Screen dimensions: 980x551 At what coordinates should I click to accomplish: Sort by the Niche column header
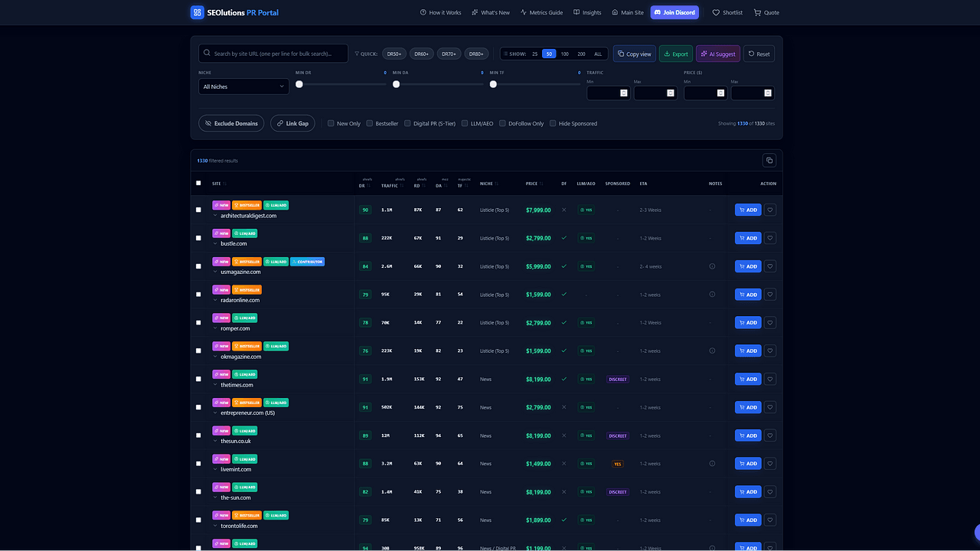(488, 184)
